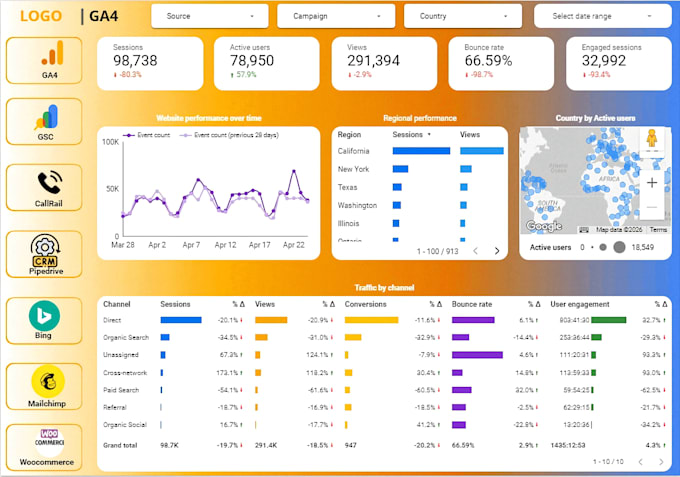This screenshot has width=680, height=477.
Task: Click the User engagement column header
Action: tap(580, 304)
